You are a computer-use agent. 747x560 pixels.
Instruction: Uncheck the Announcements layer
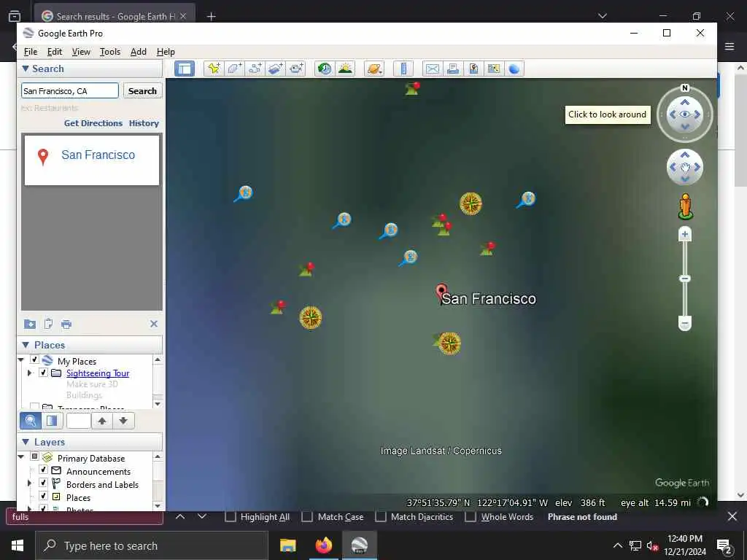click(43, 470)
